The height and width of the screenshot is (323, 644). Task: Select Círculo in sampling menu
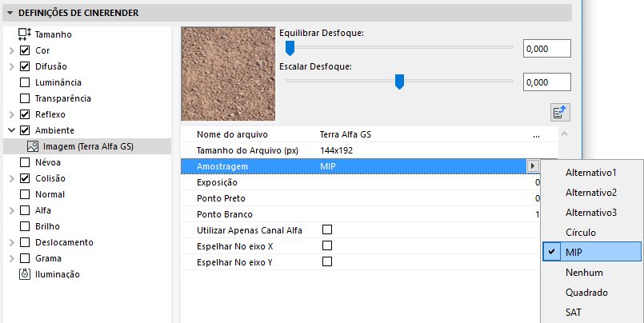pos(592,233)
